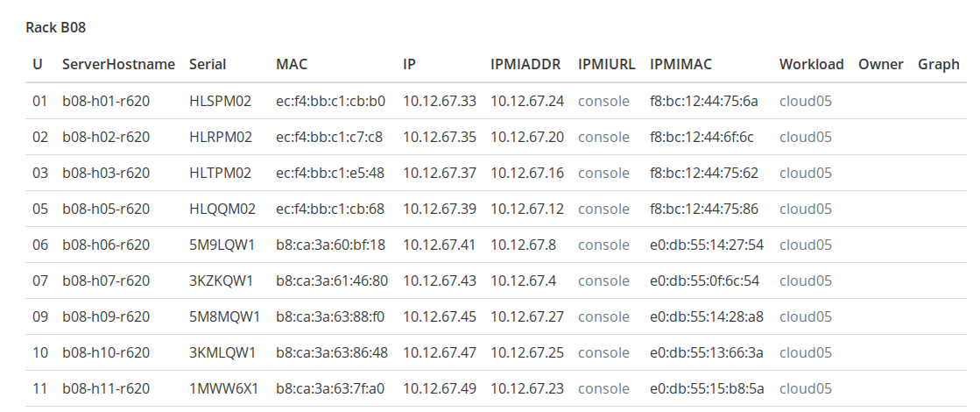Open the console link for b08-h02-r620

coord(603,137)
